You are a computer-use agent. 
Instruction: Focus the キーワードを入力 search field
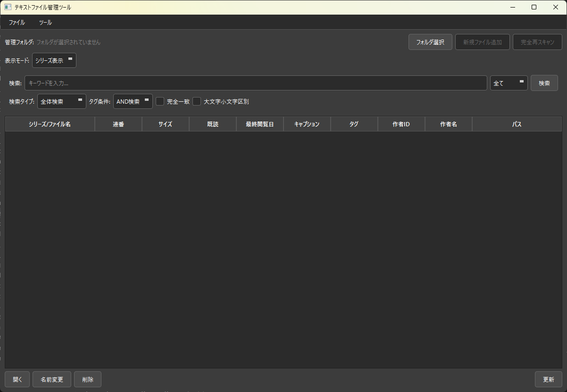tap(255, 83)
